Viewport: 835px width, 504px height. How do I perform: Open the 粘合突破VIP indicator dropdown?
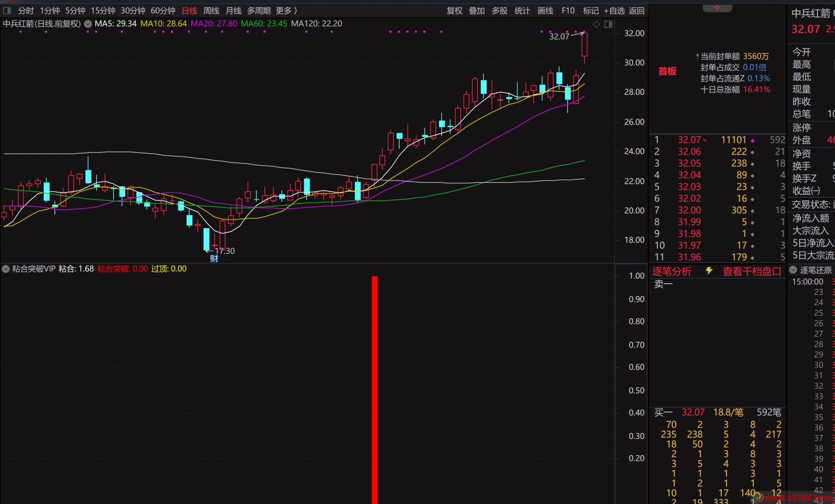point(6,269)
